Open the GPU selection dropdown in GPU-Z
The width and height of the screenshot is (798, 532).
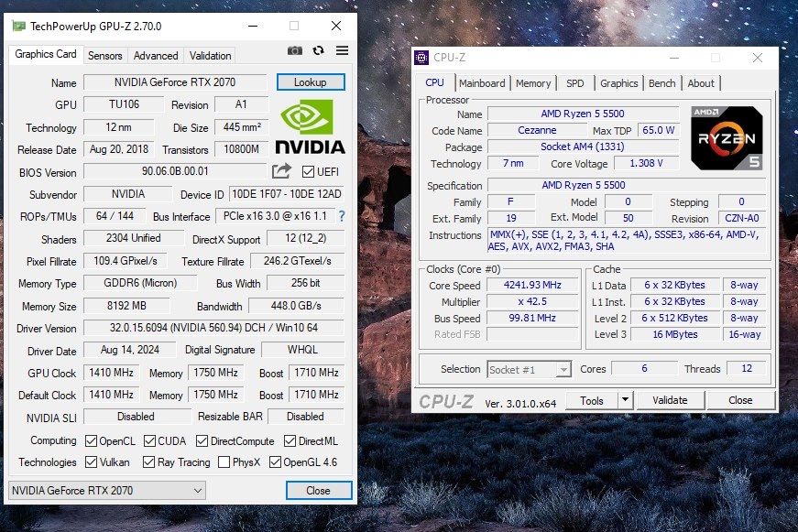tap(107, 490)
